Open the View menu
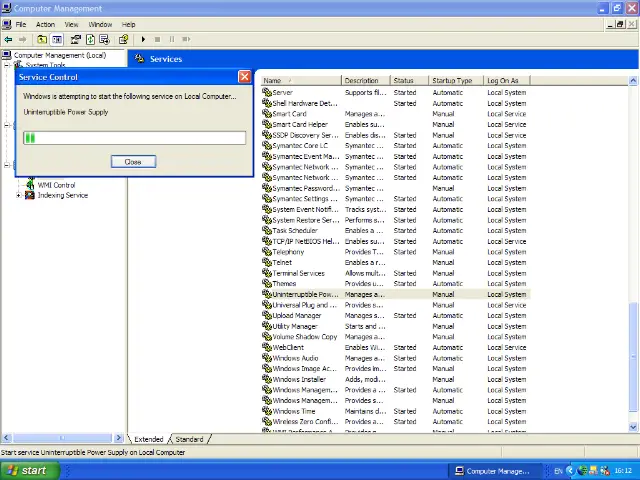This screenshot has width=640, height=480. point(71,24)
